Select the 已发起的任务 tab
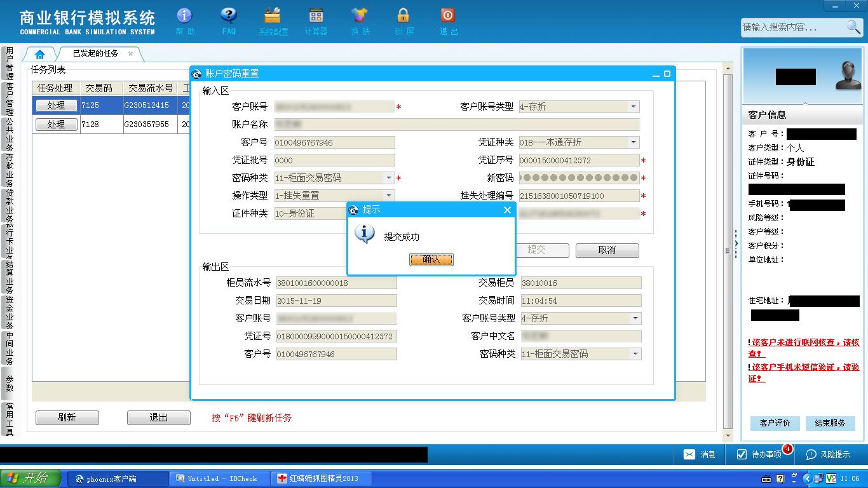The height and width of the screenshot is (488, 868). point(95,54)
